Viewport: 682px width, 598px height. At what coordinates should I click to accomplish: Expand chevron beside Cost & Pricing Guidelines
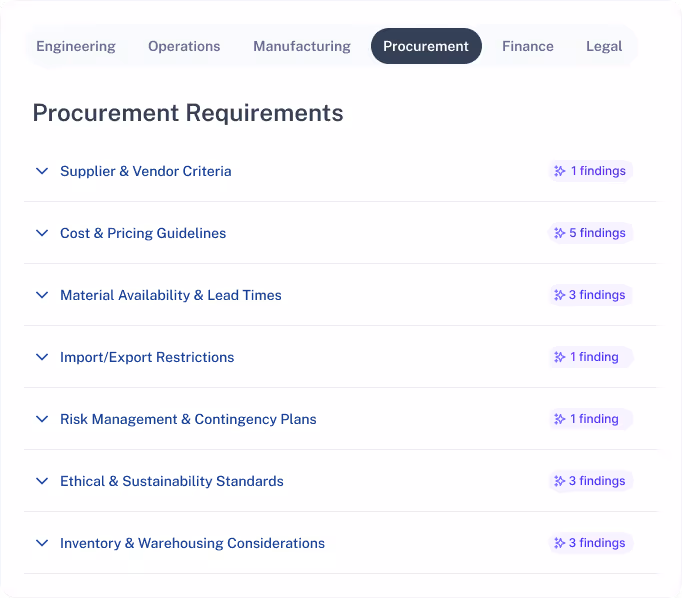(x=42, y=233)
